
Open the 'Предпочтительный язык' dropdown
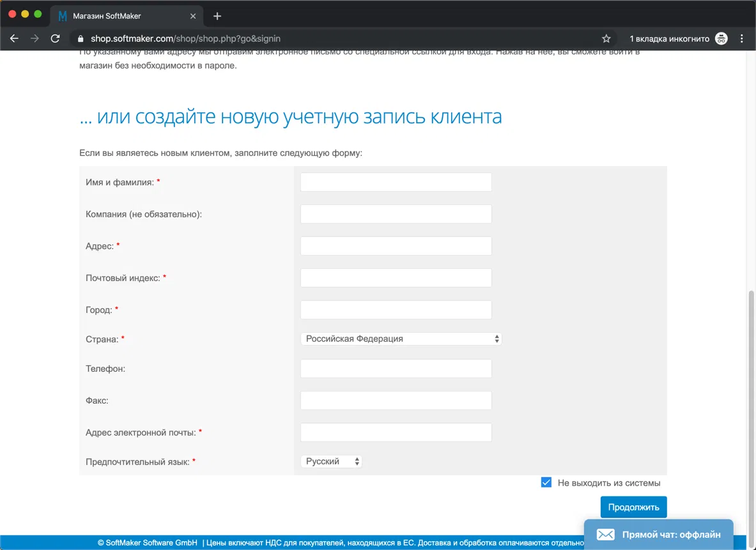pyautogui.click(x=331, y=461)
